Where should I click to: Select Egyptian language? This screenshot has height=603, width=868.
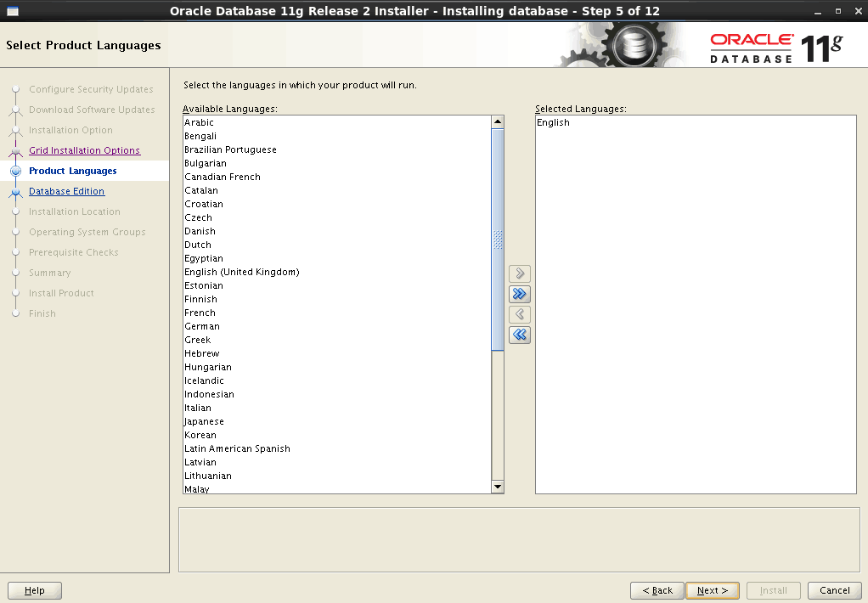[337, 258]
